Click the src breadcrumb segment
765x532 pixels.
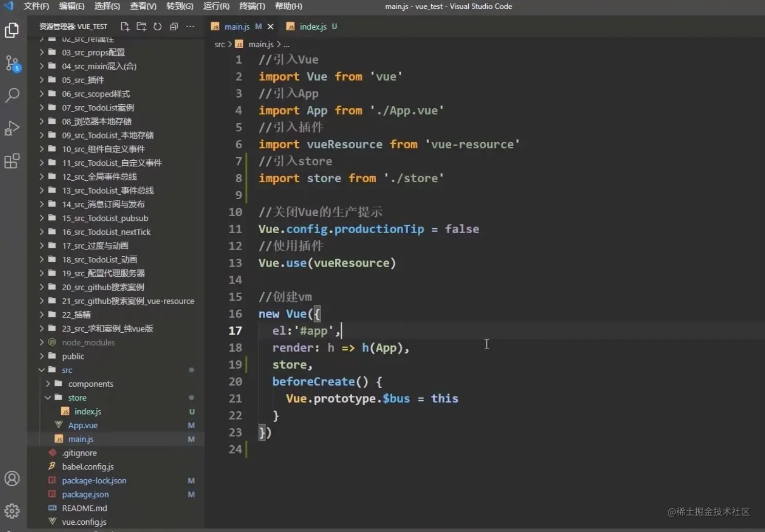click(219, 45)
